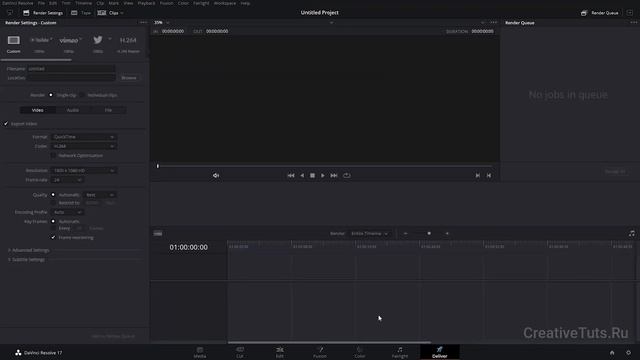Jump to last frame in viewer

tap(334, 176)
